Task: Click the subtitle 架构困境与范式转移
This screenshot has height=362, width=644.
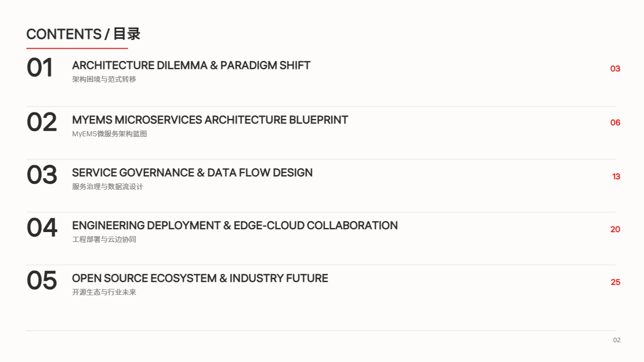Action: pyautogui.click(x=104, y=79)
